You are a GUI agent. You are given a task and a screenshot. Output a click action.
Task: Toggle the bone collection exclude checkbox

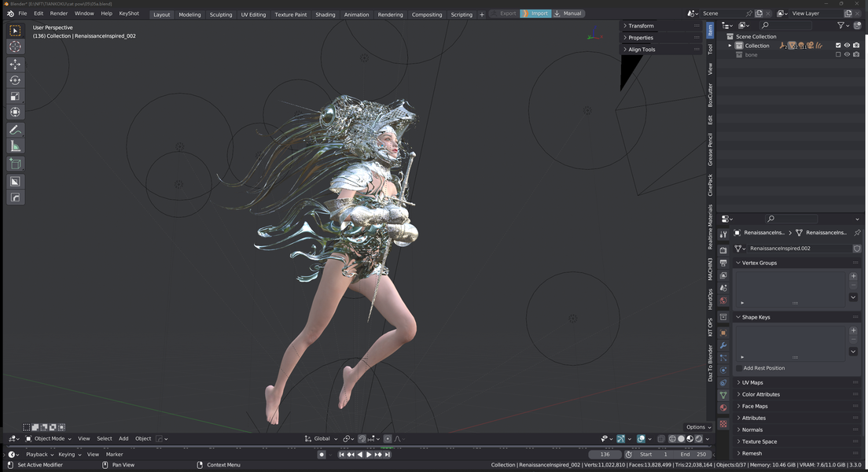(838, 54)
